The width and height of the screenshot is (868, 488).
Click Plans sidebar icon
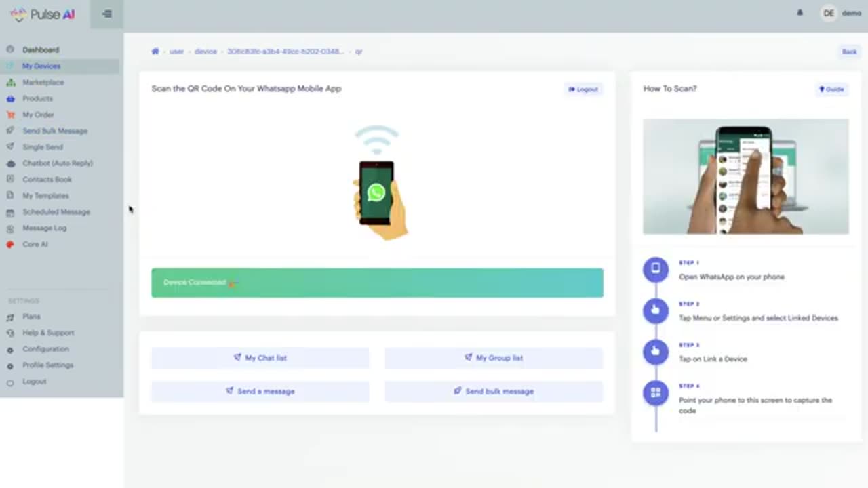click(10, 317)
